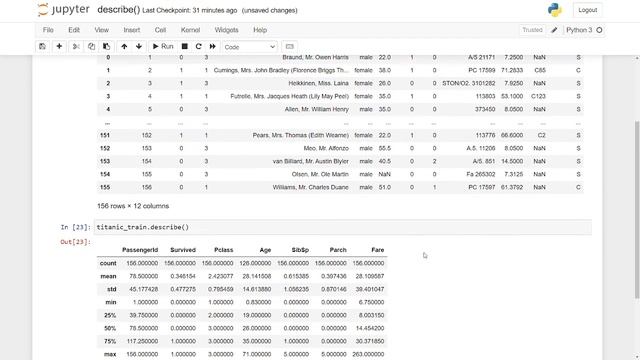Image resolution: width=640 pixels, height=360 pixels.
Task: Click the Pclass column header
Action: coord(224,250)
